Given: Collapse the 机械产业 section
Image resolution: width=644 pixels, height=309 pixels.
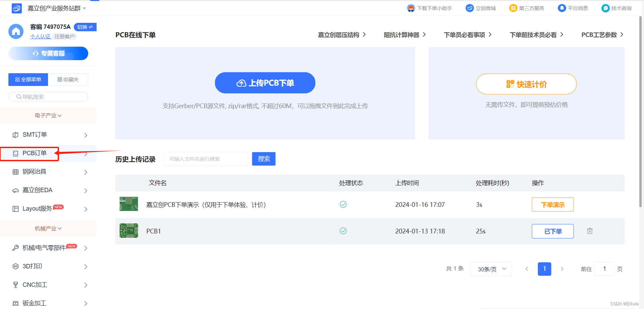Looking at the screenshot, I should point(48,228).
